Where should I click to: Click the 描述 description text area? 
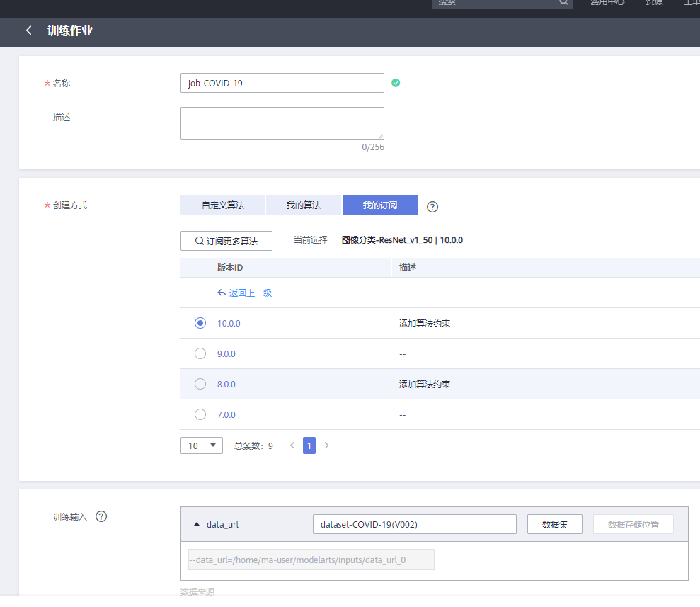click(x=282, y=123)
